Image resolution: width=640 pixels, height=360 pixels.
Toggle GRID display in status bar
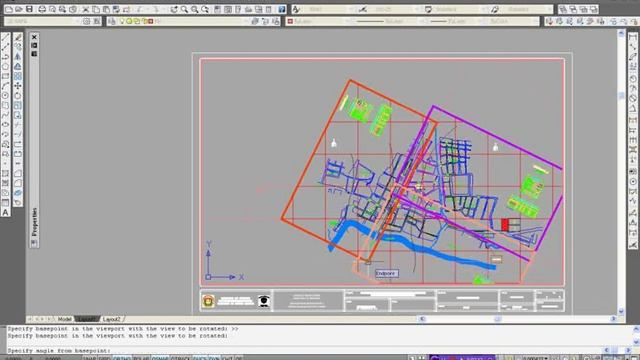tap(104, 358)
